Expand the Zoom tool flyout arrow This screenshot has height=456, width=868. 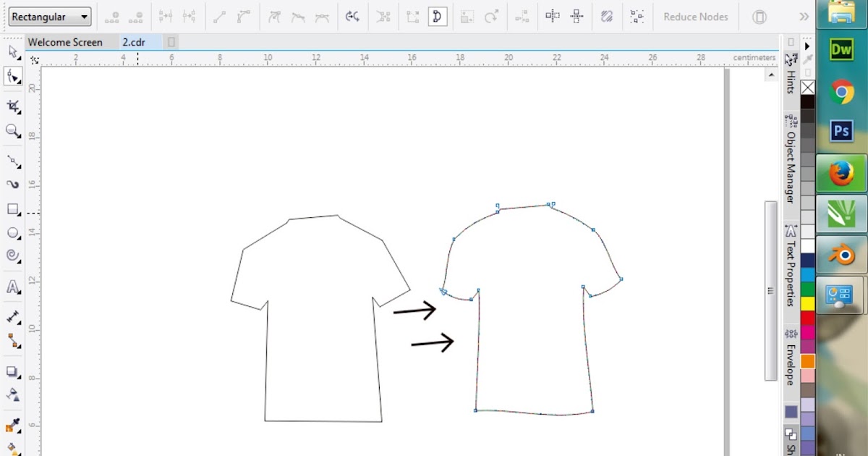pyautogui.click(x=18, y=138)
